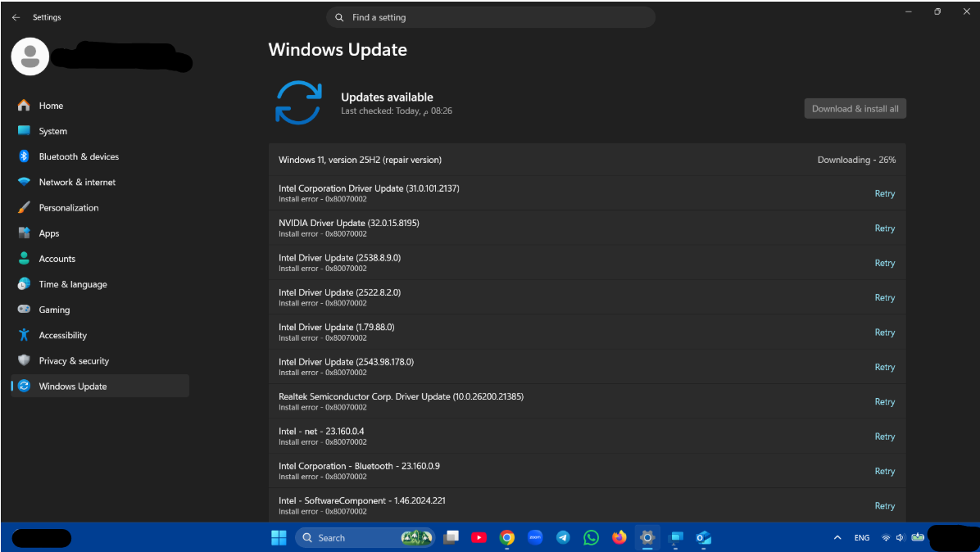Screen dimensions: 980x552
Task: Click the user profile avatar
Action: pos(30,57)
